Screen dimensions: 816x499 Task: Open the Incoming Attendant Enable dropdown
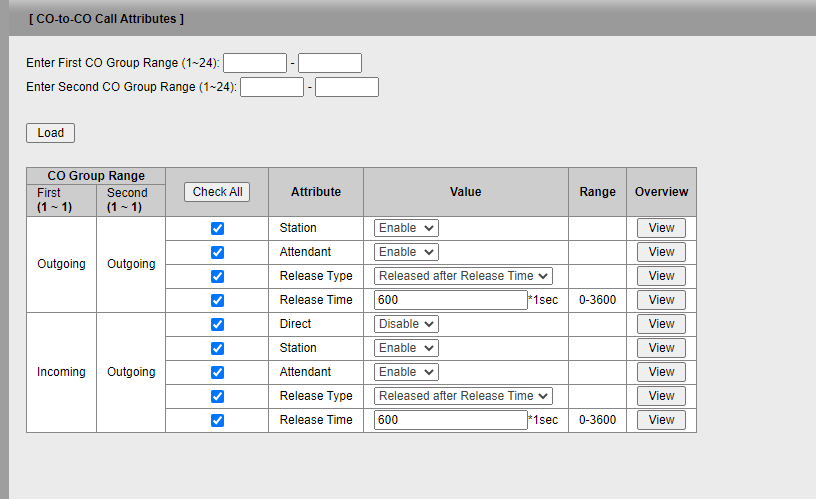point(406,372)
